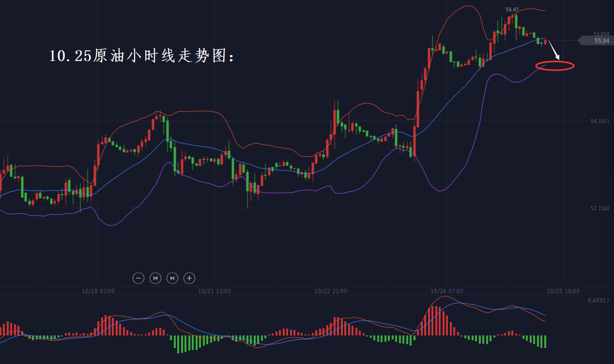Click the last red candlestick near 55.94
The height and width of the screenshot is (364, 614).
point(545,42)
